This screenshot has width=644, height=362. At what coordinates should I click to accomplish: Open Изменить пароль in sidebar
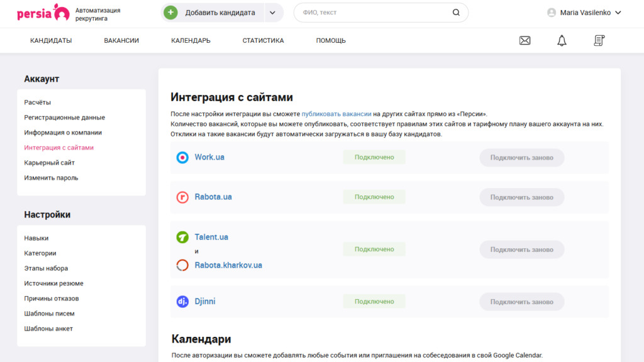click(51, 178)
